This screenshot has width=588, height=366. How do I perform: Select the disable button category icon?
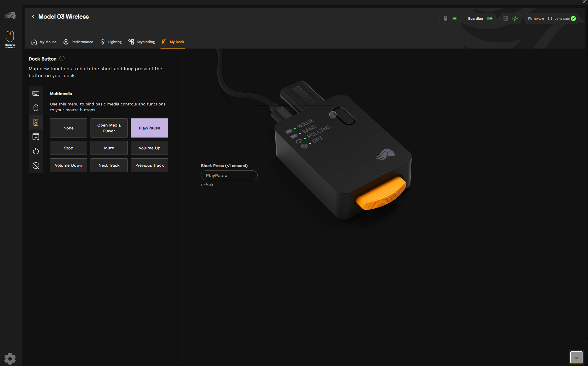(36, 166)
